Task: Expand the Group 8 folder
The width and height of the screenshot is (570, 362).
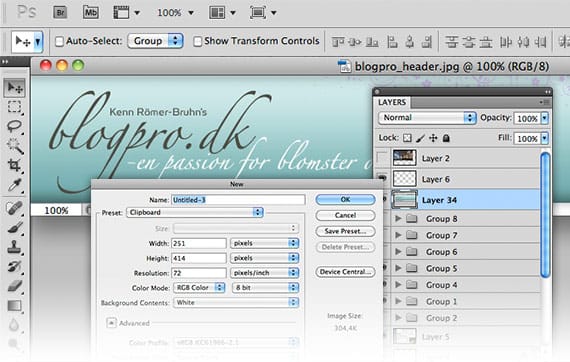Action: point(398,219)
